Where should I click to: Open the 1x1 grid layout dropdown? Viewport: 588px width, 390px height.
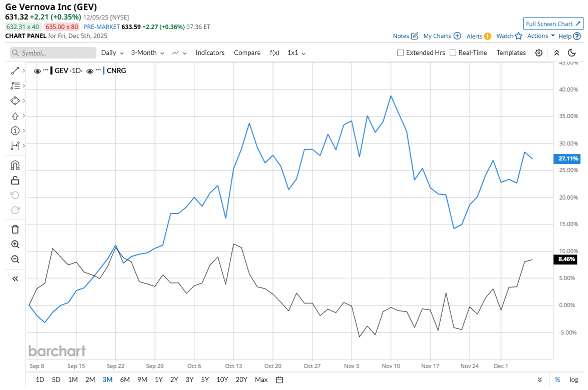click(296, 53)
